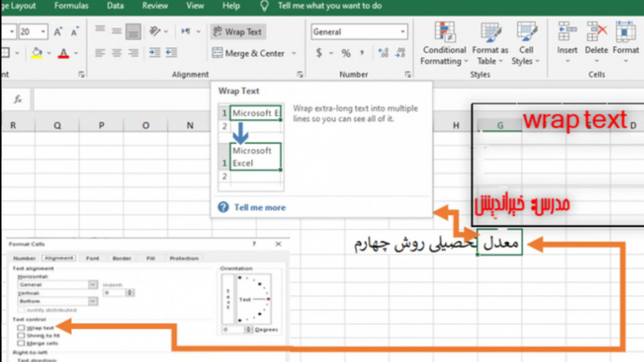Open Conditional Formatting menu
644x362 pixels.
point(444,43)
